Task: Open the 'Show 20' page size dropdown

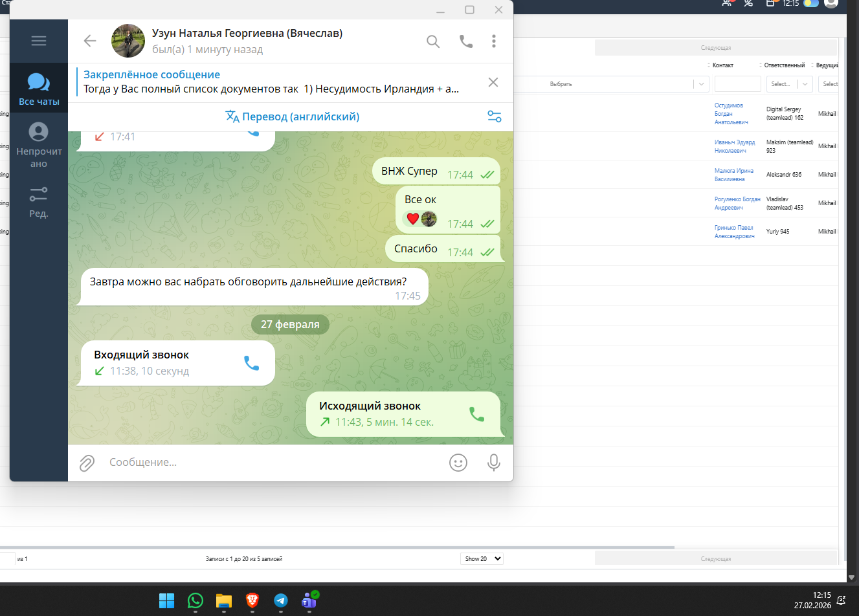Action: [x=482, y=559]
